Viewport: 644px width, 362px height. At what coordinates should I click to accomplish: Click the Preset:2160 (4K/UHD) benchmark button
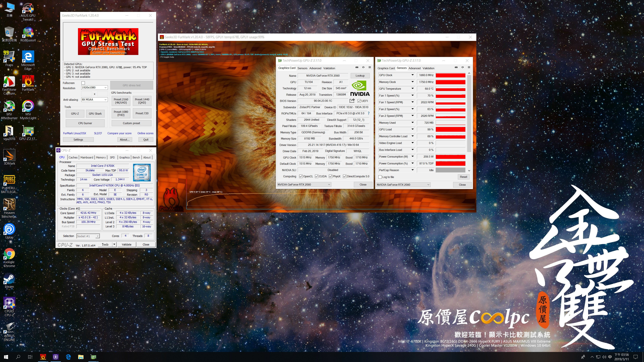[x=121, y=101]
